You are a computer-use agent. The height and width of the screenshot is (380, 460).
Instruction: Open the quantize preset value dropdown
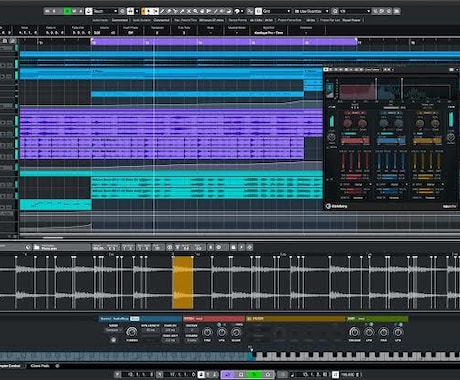coord(355,11)
